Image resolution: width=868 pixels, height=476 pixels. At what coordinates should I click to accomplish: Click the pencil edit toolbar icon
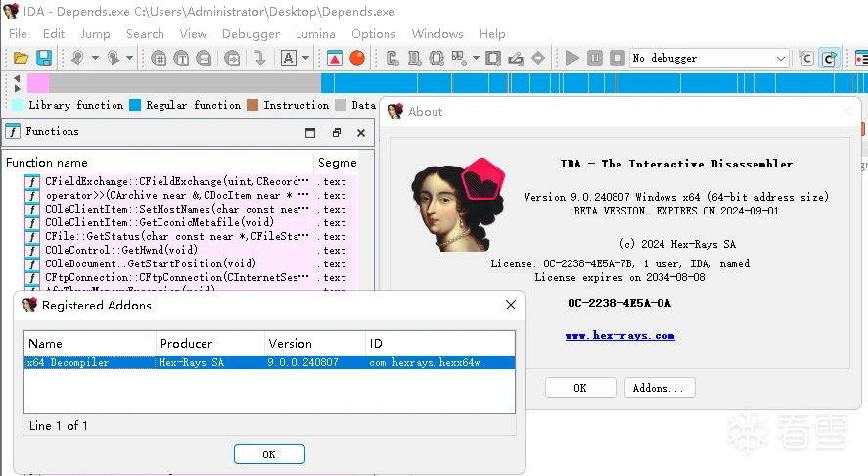(516, 58)
